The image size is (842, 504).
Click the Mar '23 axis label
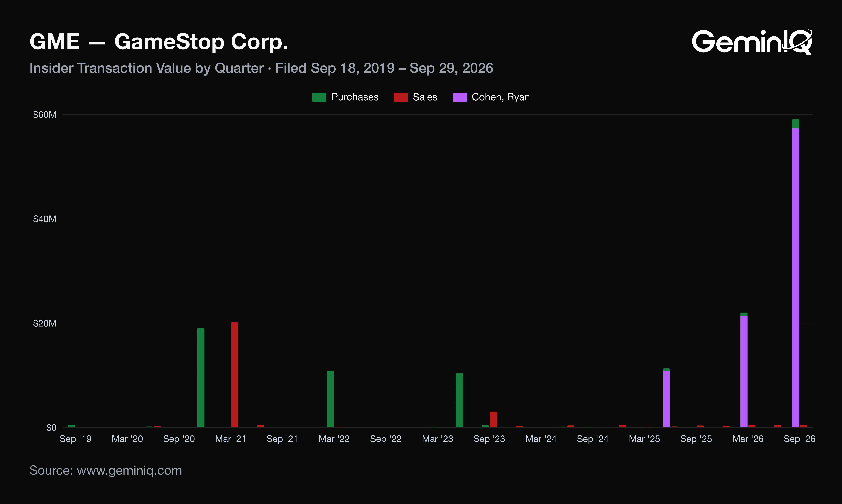click(438, 439)
